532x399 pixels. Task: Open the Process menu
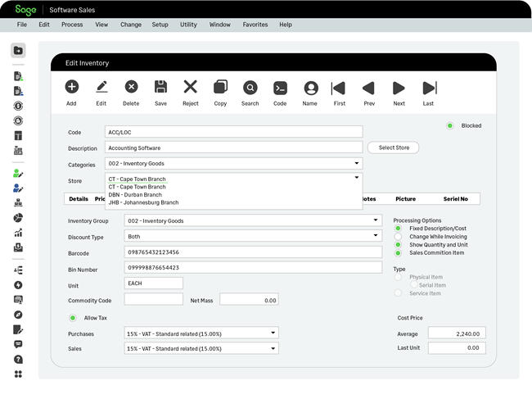point(72,25)
